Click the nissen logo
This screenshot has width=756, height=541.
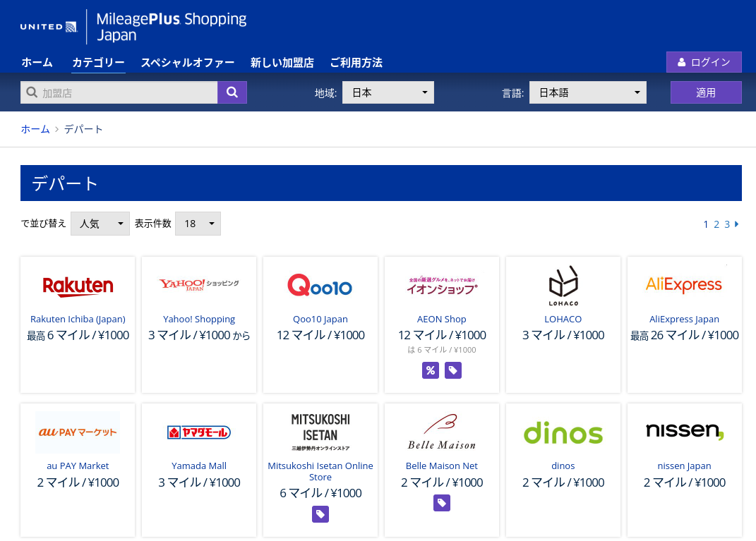click(x=684, y=430)
